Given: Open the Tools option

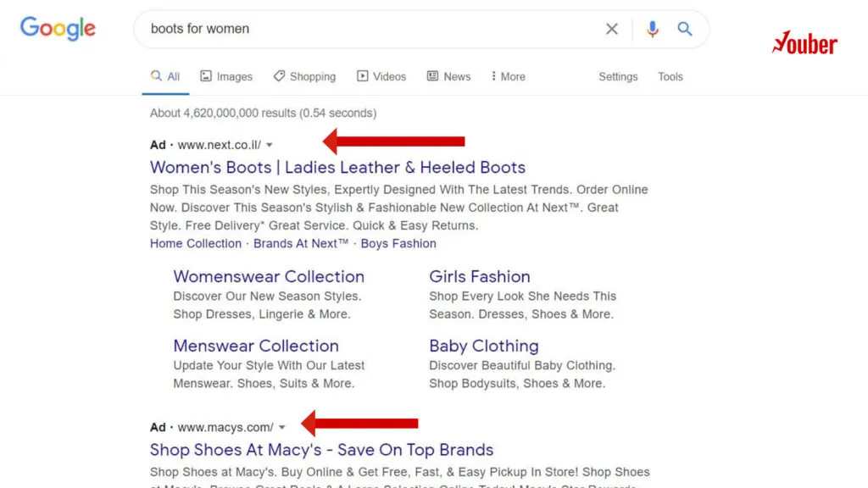Looking at the screenshot, I should (x=670, y=77).
